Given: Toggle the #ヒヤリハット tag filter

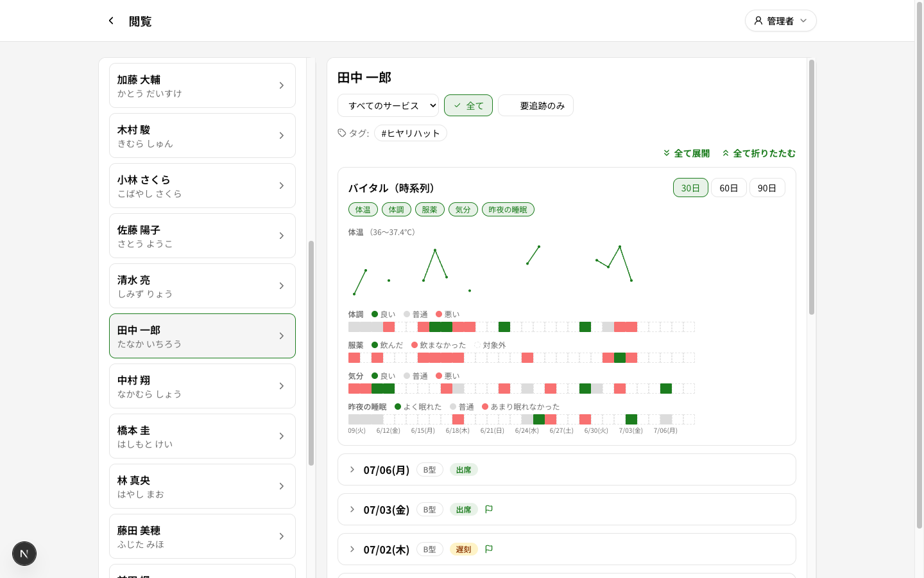Looking at the screenshot, I should (411, 133).
